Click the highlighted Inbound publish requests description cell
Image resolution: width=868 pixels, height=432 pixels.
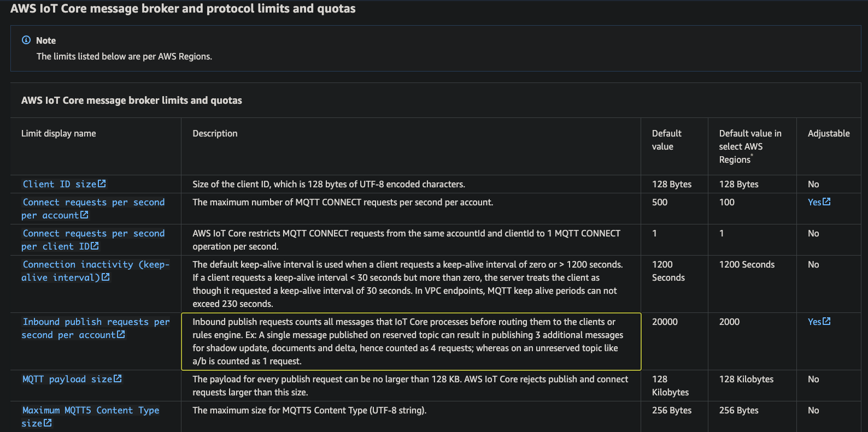click(410, 341)
